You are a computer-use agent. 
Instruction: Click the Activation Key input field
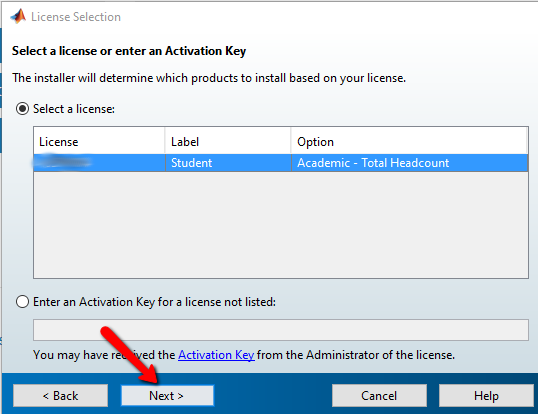coord(281,330)
